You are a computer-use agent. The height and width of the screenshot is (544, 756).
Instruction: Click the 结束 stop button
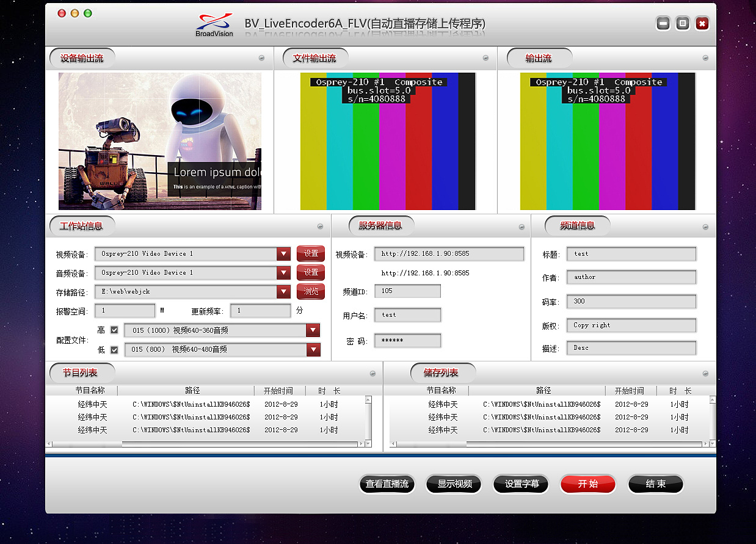(655, 484)
